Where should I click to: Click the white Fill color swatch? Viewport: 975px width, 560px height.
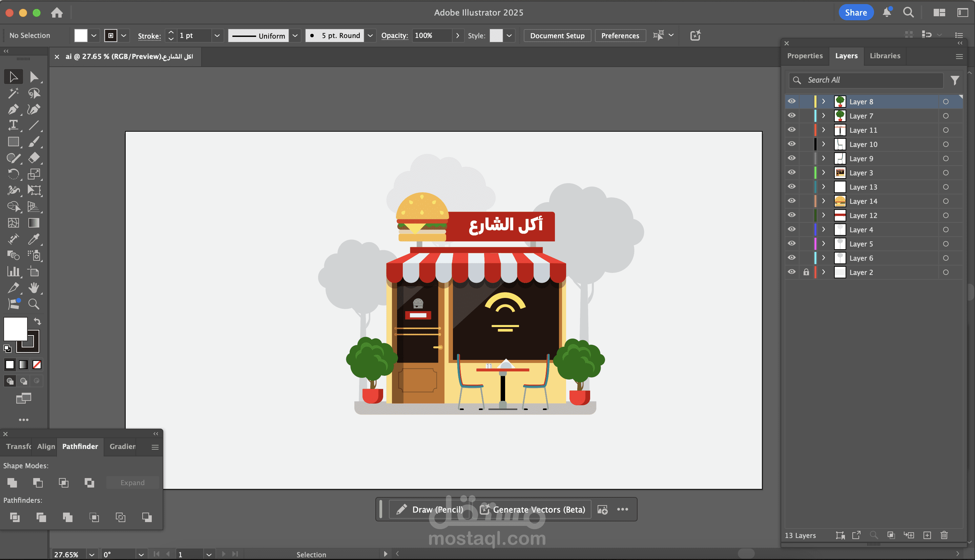point(15,328)
